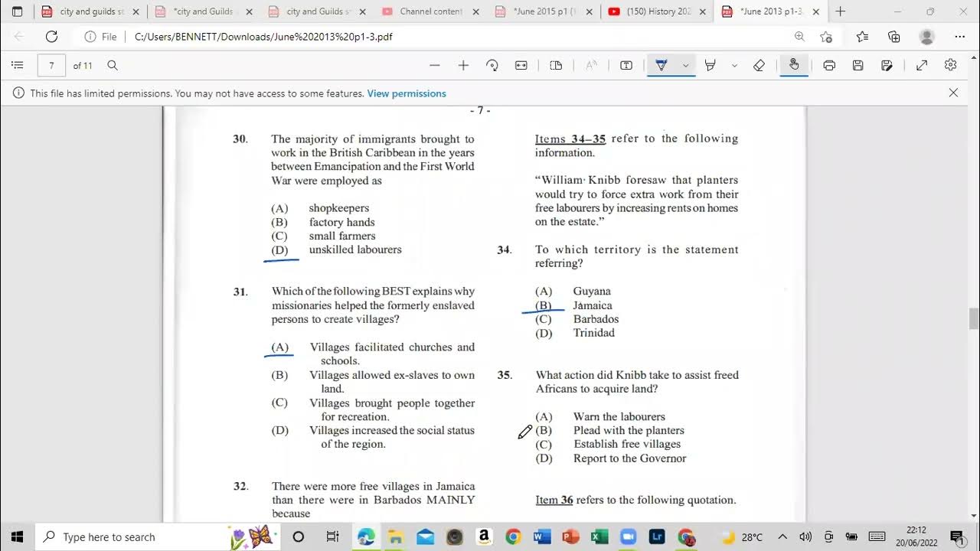This screenshot has height=551, width=980.
Task: Open the find in PDF search
Action: (113, 66)
